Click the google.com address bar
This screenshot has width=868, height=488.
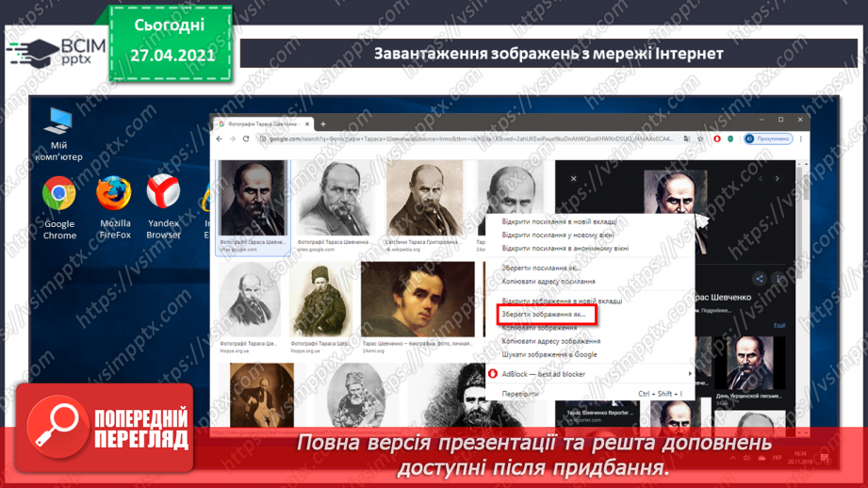coord(470,138)
